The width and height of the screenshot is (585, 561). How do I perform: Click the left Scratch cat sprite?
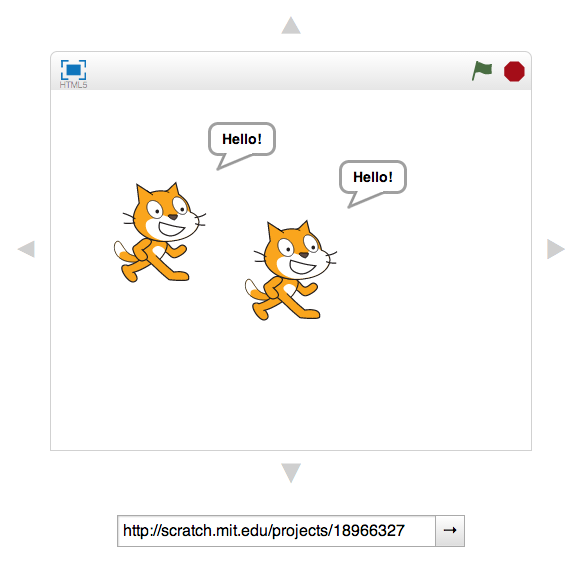pos(160,232)
